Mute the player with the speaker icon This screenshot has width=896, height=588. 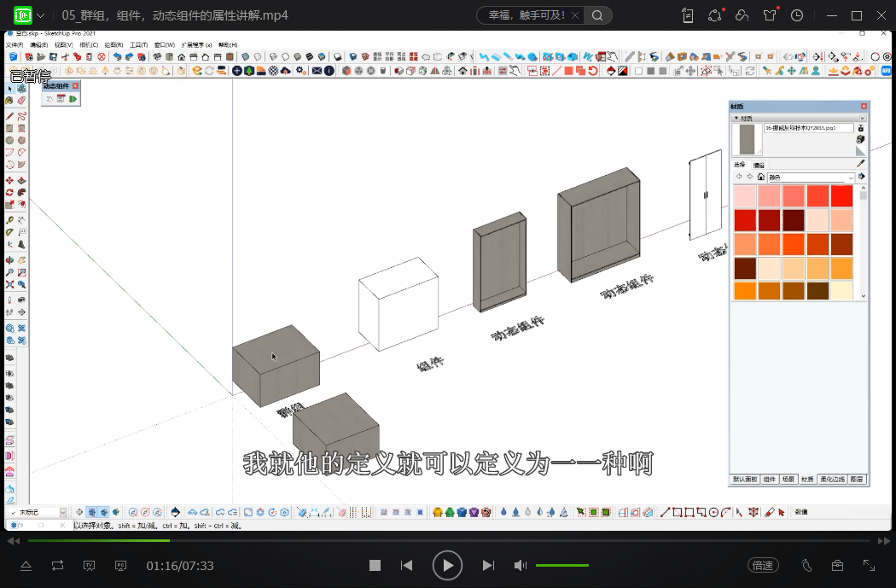tap(520, 565)
